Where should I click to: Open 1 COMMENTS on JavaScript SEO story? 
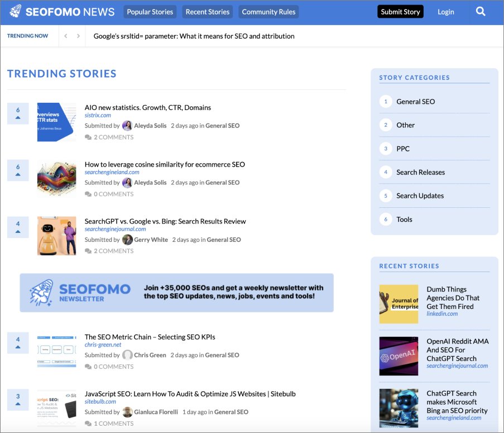(113, 424)
